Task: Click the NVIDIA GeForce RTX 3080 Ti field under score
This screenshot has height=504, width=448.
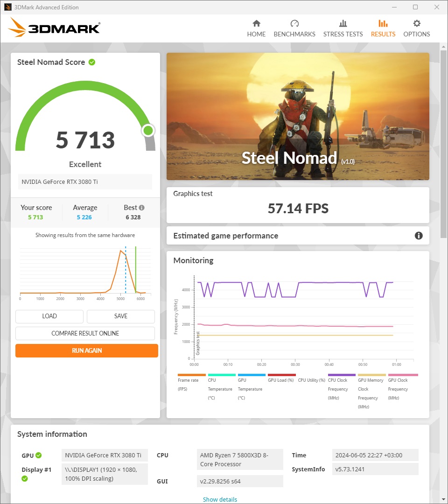Action: click(85, 182)
